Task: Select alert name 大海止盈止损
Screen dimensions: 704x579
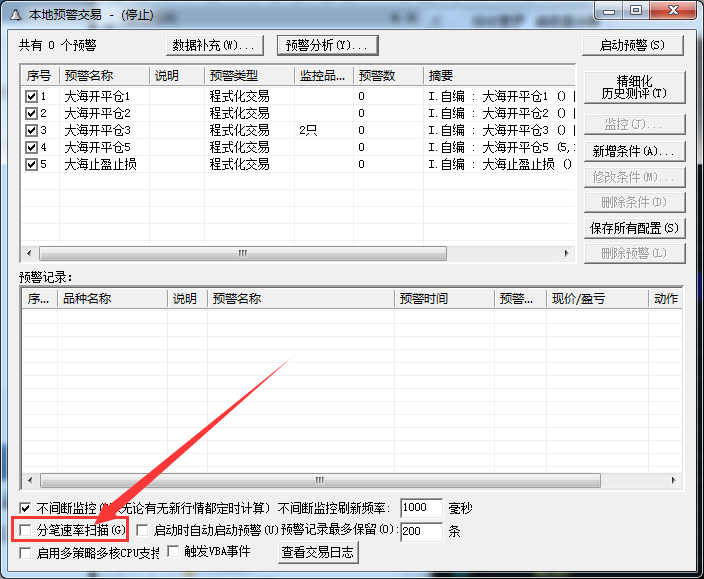Action: pos(101,164)
